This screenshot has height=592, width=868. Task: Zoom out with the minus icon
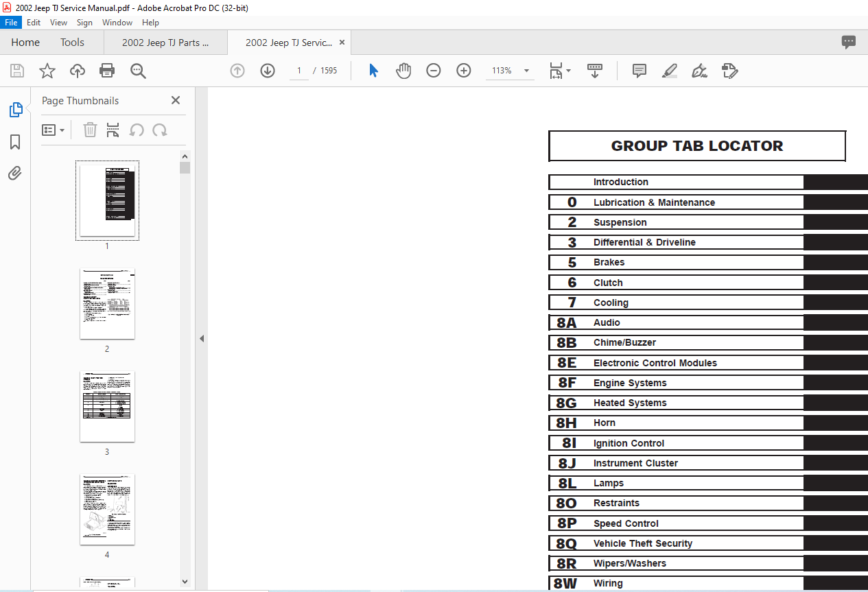click(434, 71)
